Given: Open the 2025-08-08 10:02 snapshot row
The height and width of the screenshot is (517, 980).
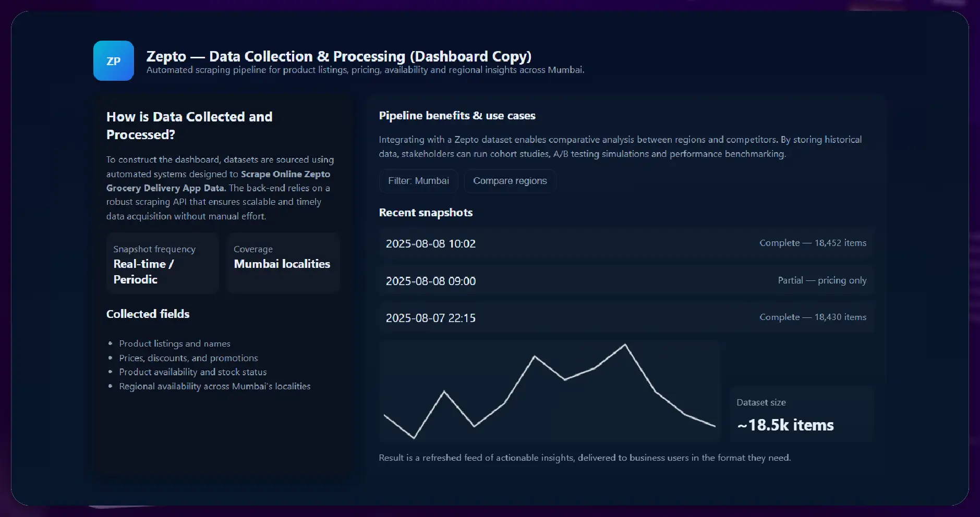Looking at the screenshot, I should pyautogui.click(x=626, y=243).
